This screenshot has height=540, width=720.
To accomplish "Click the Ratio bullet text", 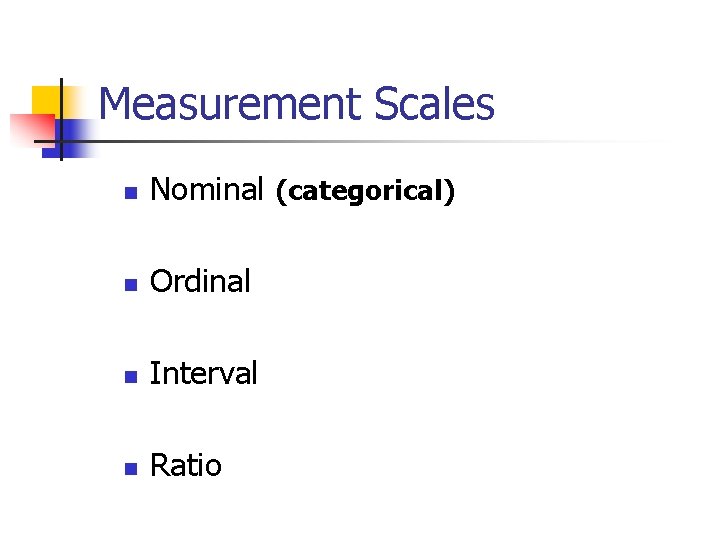I will point(186,465).
